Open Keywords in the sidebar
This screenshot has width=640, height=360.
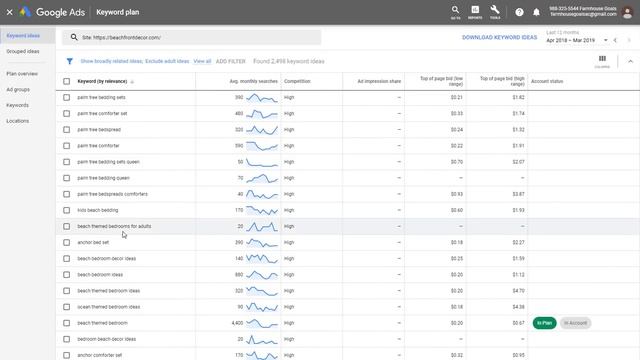point(18,105)
